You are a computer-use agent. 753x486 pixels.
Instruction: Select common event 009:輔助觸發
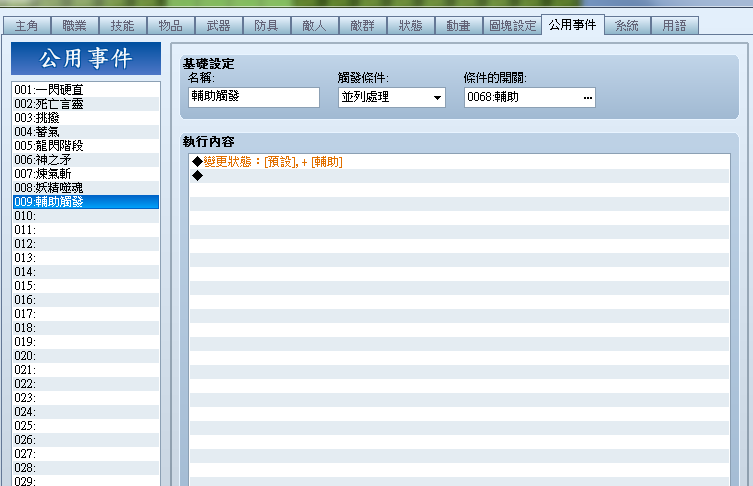[86, 202]
